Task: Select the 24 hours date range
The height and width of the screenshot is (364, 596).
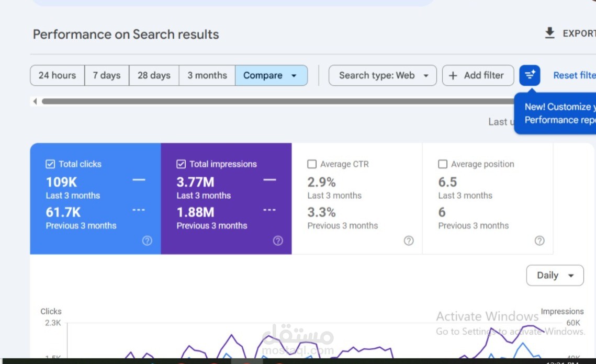Action: click(x=58, y=75)
